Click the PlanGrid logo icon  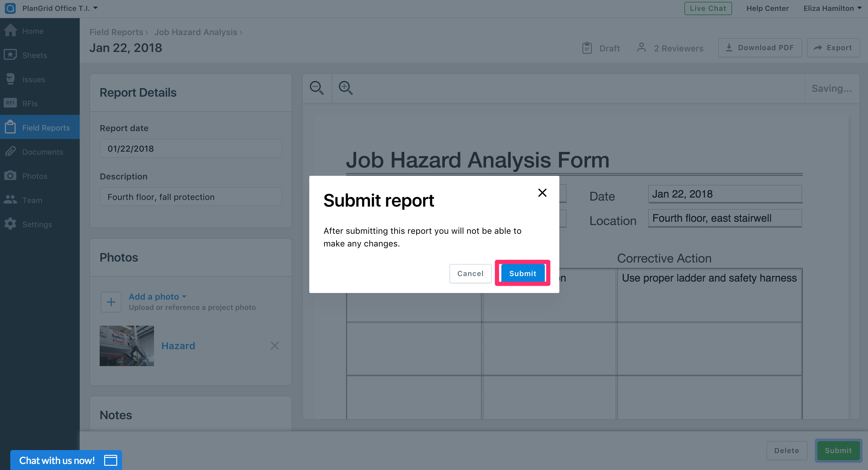(10, 8)
